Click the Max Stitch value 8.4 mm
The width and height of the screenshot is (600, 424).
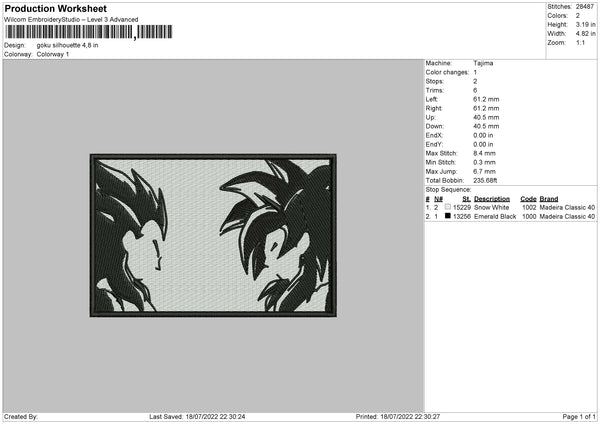pyautogui.click(x=484, y=153)
